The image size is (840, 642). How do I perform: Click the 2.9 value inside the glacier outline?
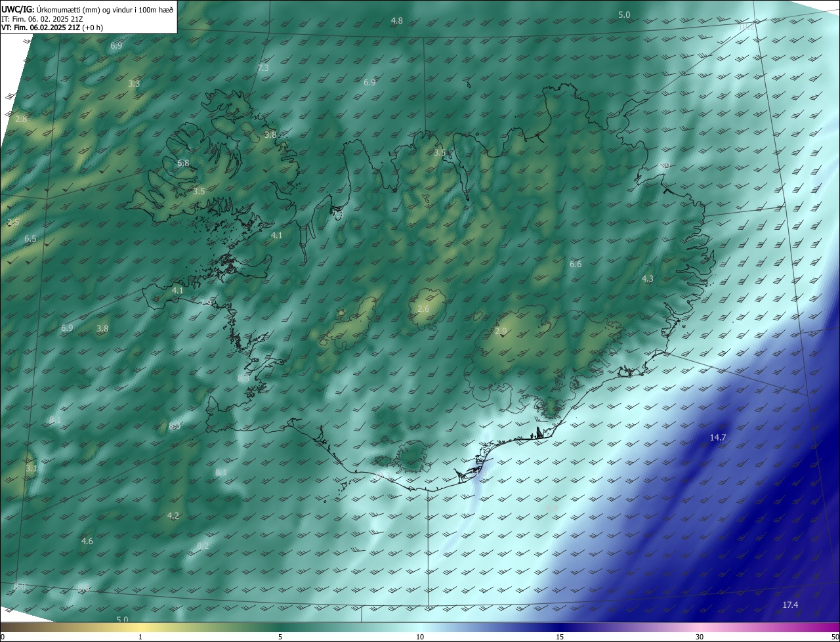501,332
